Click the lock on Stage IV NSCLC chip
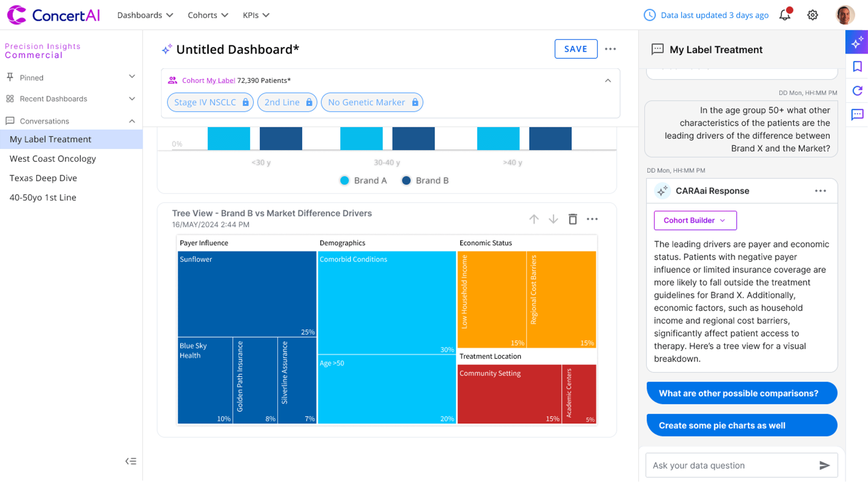The height and width of the screenshot is (482, 868). 246,102
